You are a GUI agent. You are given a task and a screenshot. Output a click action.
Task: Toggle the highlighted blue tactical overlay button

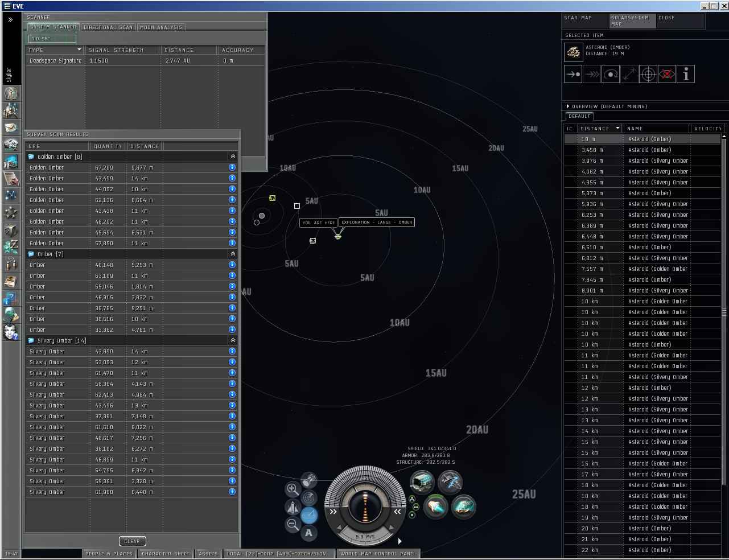(309, 516)
